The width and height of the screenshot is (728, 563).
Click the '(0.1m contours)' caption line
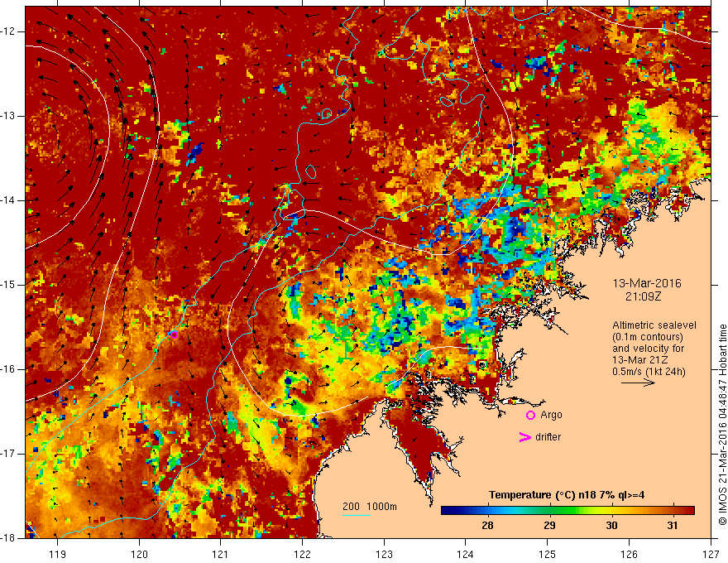coord(648,337)
